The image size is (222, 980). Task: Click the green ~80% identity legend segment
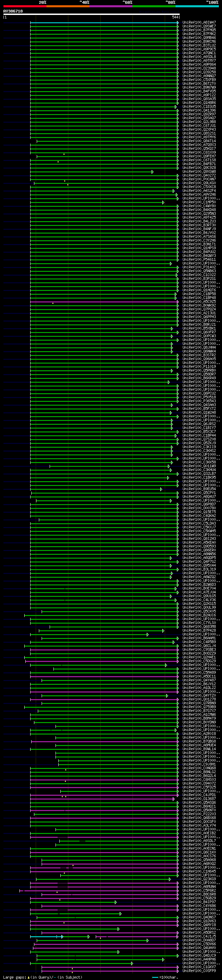pyautogui.click(x=154, y=7)
